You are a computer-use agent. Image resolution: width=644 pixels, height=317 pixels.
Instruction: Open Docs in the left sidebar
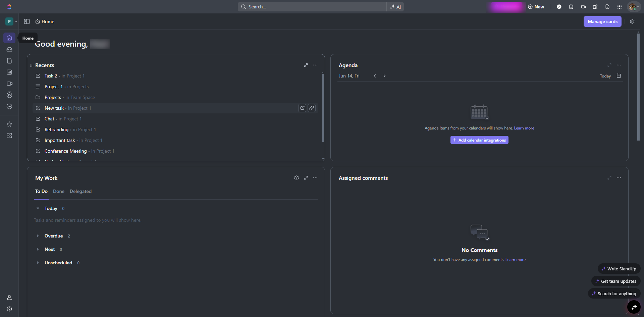9,61
